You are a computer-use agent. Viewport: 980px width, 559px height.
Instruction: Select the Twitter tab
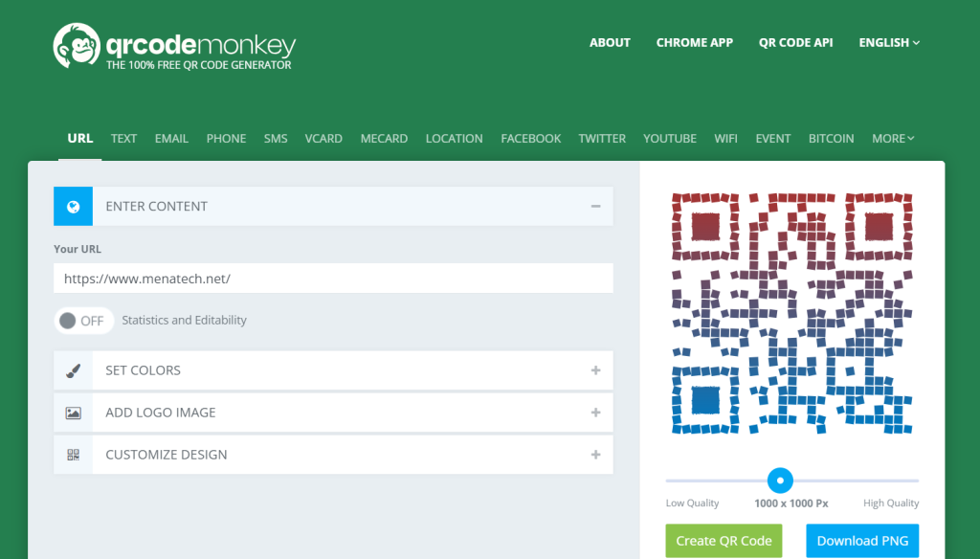click(602, 138)
